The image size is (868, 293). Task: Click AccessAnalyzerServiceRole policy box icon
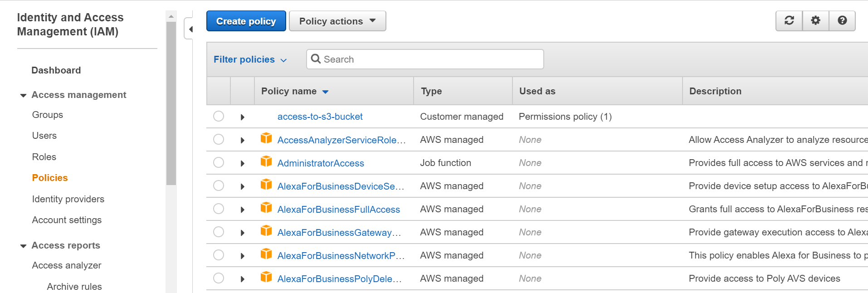[x=266, y=138]
